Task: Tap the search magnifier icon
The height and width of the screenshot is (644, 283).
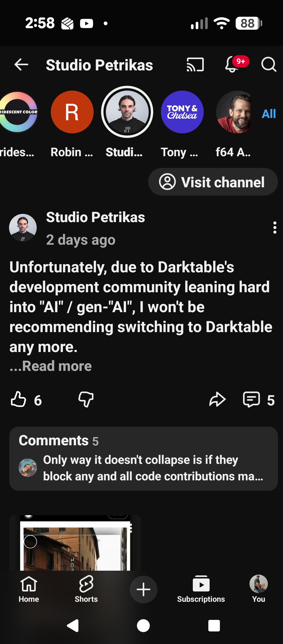Action: 269,65
